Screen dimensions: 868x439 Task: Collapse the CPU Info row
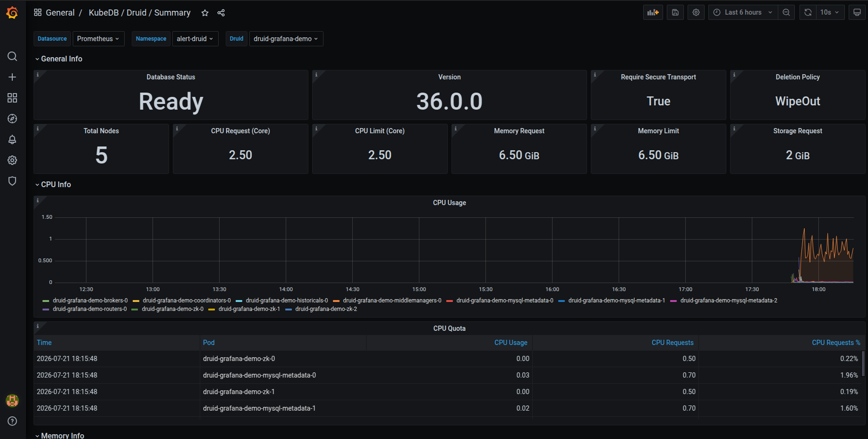click(x=53, y=184)
